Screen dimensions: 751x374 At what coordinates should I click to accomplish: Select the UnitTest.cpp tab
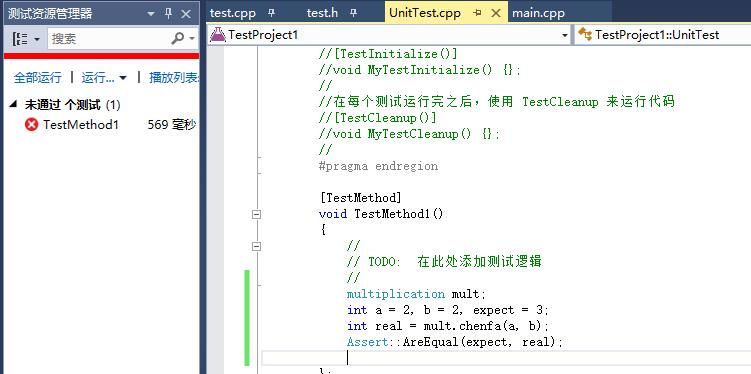tap(425, 13)
